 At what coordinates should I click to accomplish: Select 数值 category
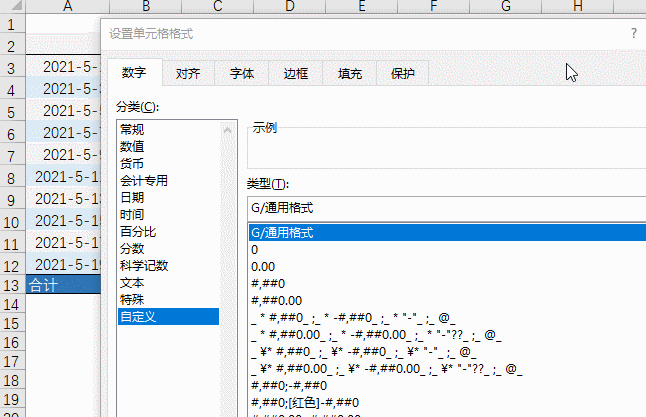[x=132, y=146]
